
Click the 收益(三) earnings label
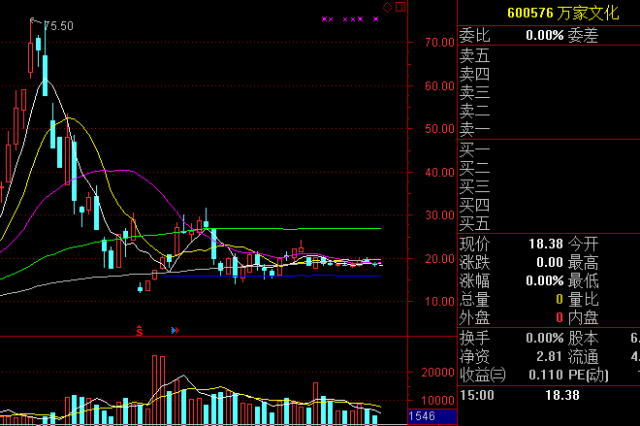(483, 374)
